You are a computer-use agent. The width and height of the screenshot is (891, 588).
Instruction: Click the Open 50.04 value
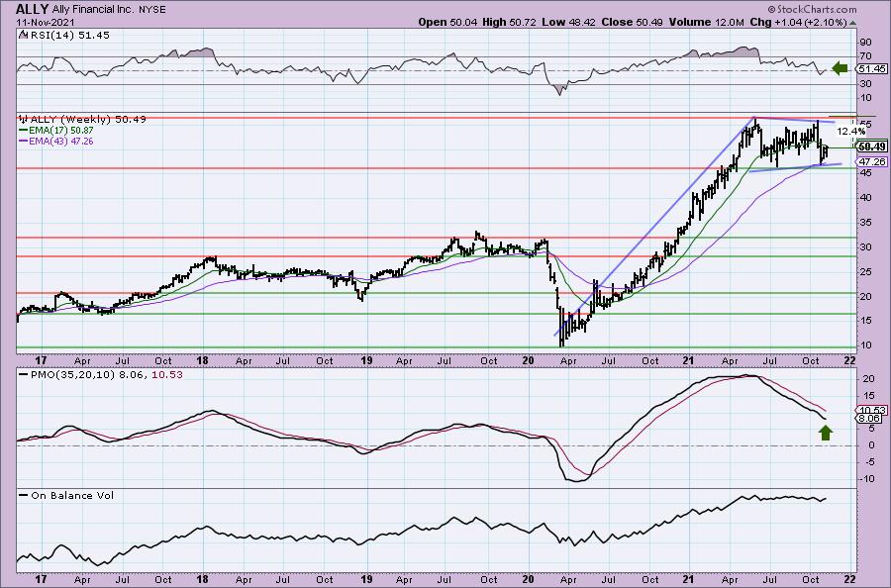[x=448, y=22]
